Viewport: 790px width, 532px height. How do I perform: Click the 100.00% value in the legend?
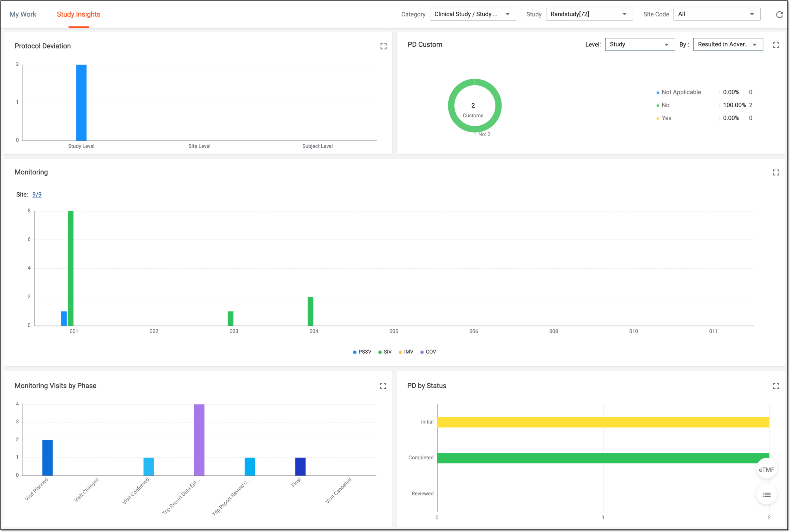734,105
